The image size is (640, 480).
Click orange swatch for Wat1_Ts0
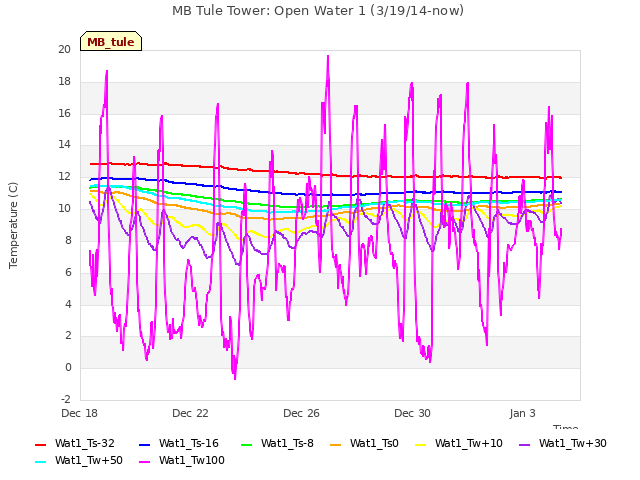click(335, 444)
